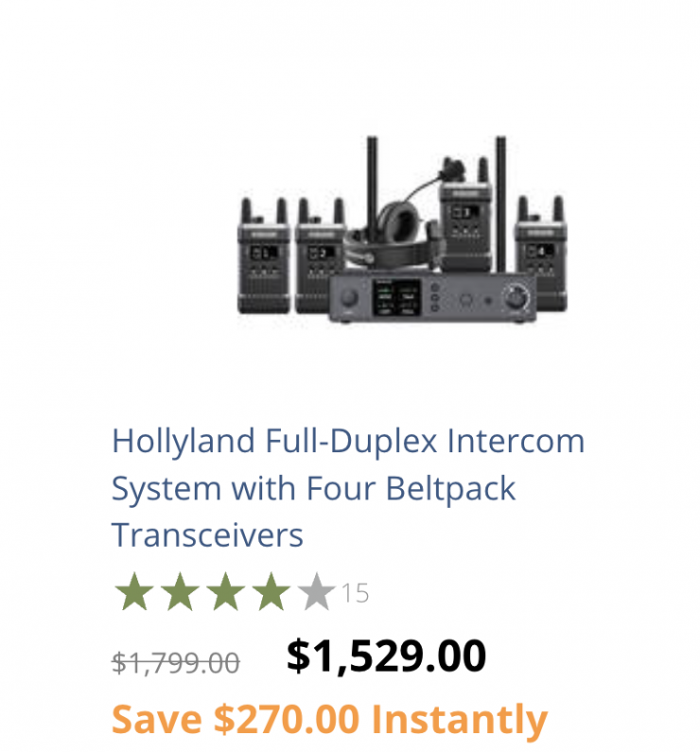
Task: Click the $1,529.00 sale price
Action: pyautogui.click(x=386, y=656)
